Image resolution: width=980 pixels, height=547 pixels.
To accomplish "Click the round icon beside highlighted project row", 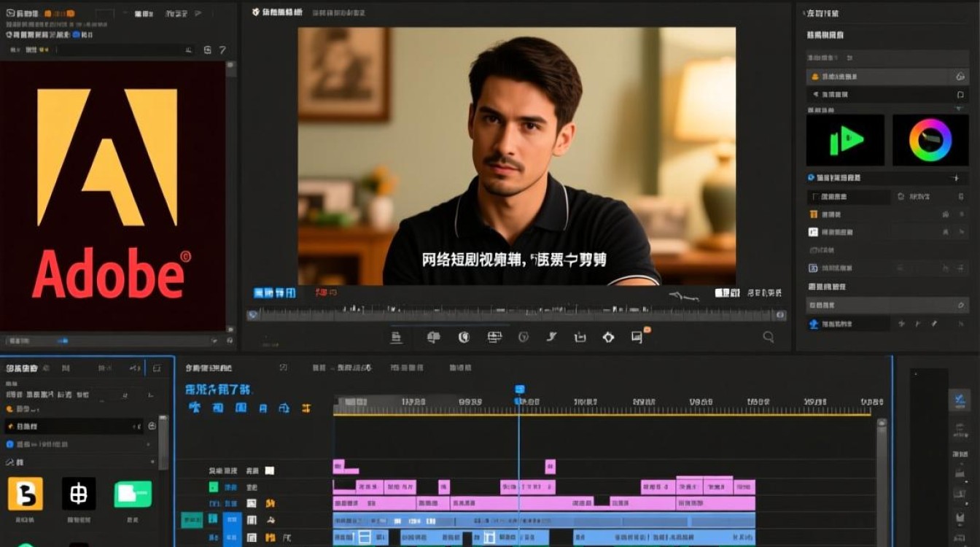I will pos(152,426).
